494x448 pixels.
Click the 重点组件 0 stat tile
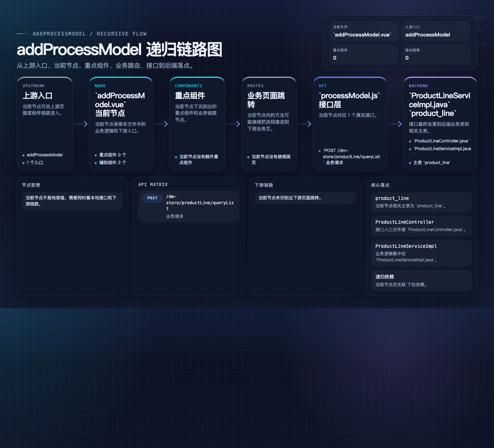point(364,54)
